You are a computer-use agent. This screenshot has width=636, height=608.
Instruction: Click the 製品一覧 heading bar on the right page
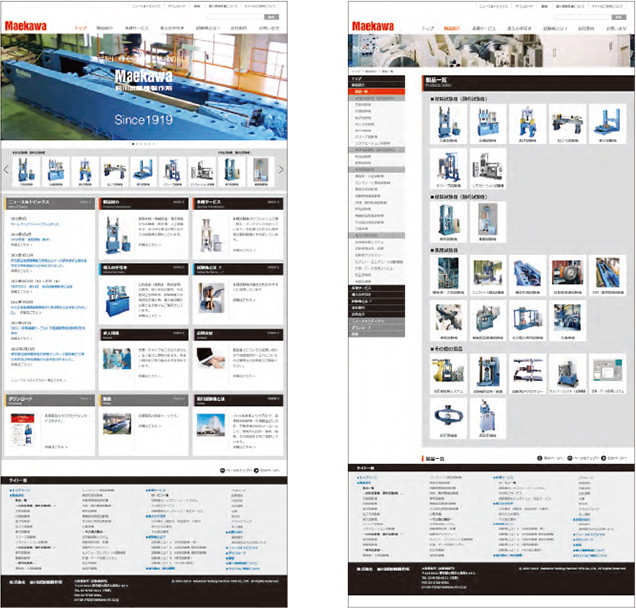(527, 83)
